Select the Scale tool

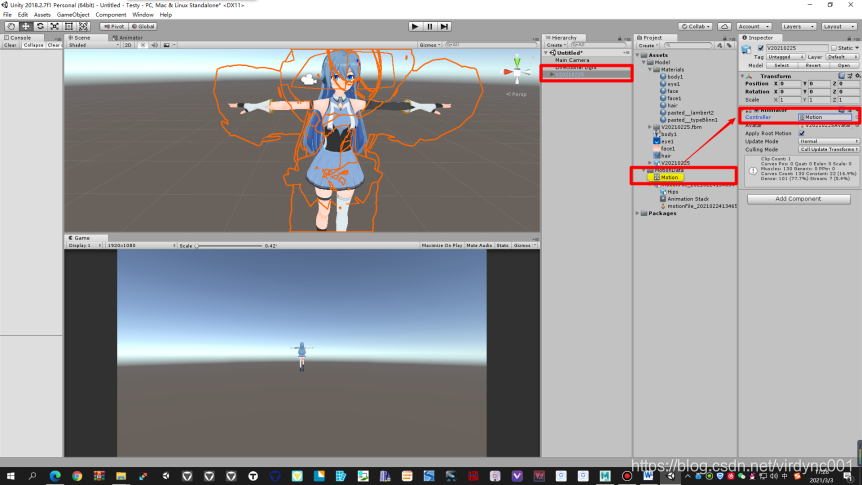54,26
